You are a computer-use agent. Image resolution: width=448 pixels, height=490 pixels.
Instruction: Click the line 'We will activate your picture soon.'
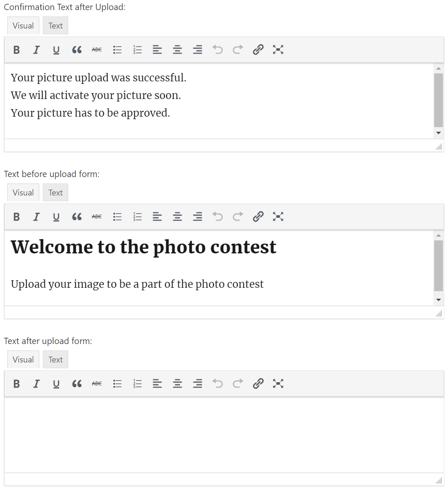pos(96,96)
